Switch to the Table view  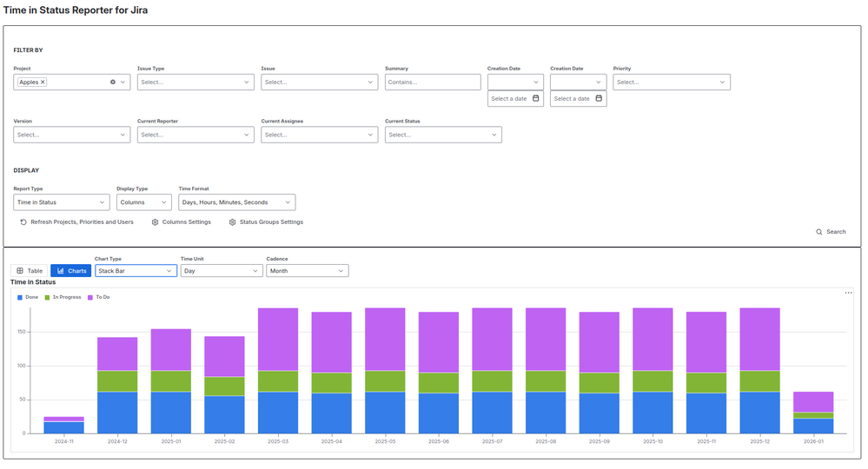click(30, 271)
